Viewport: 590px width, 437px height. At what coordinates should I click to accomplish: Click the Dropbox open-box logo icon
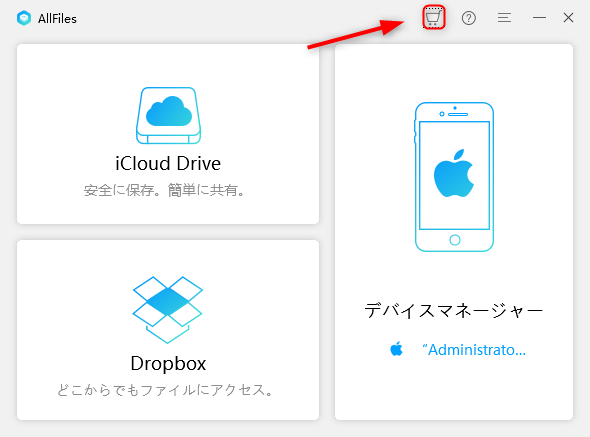pyautogui.click(x=167, y=309)
